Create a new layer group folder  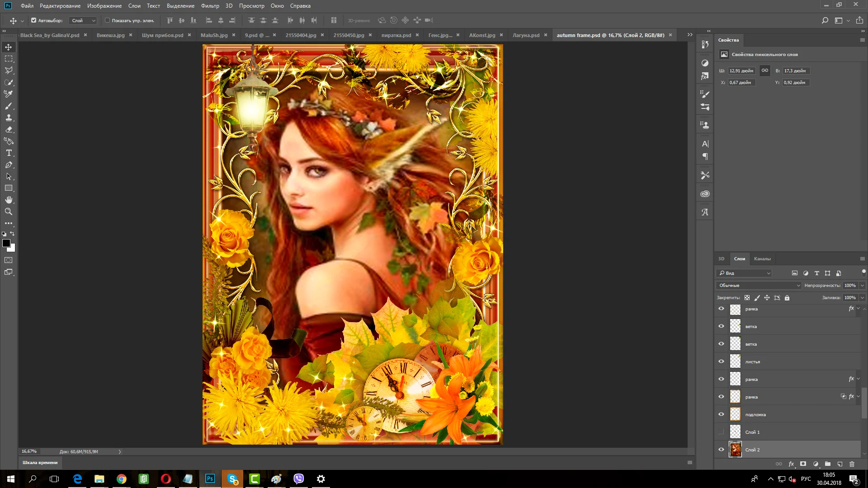point(827,464)
